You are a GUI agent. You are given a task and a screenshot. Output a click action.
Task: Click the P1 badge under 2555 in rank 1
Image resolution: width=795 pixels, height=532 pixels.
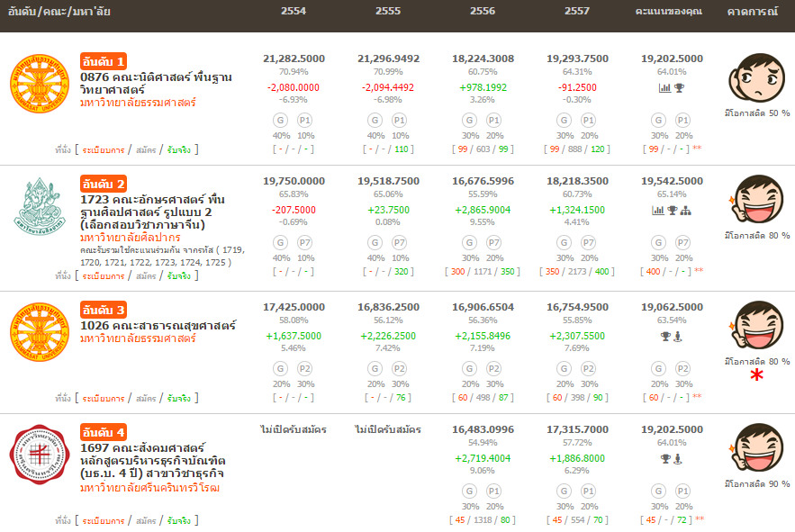click(399, 121)
